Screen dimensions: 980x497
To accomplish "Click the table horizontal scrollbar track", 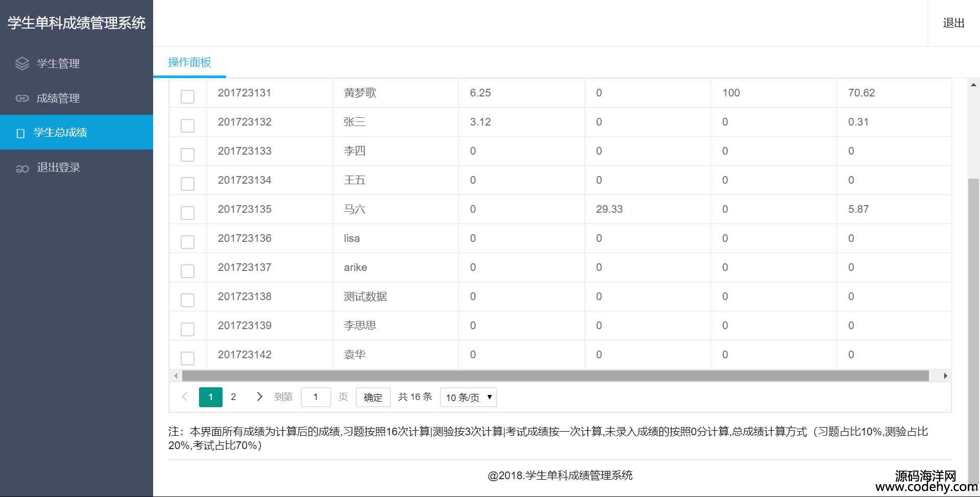I will coord(555,376).
